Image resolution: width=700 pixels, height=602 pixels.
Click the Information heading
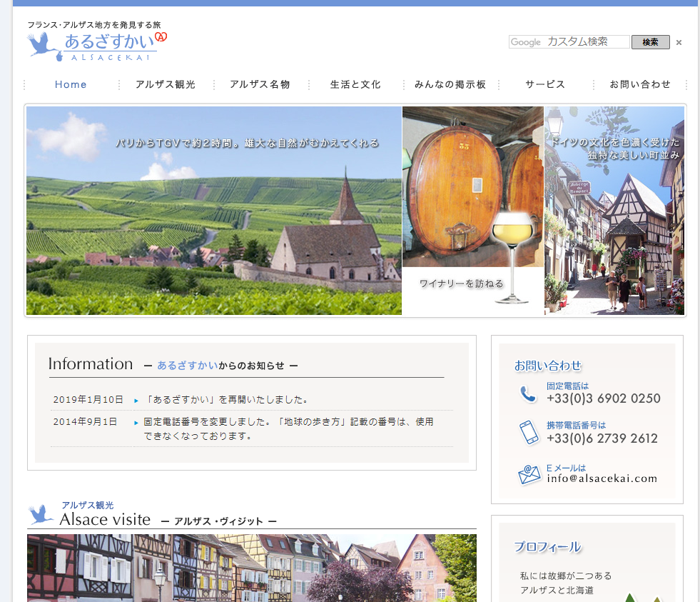[91, 363]
